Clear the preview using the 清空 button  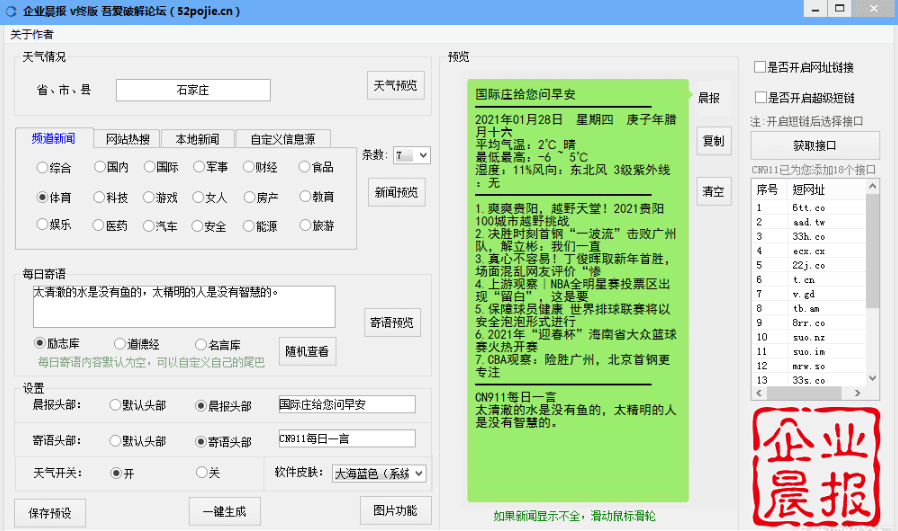[x=713, y=191]
